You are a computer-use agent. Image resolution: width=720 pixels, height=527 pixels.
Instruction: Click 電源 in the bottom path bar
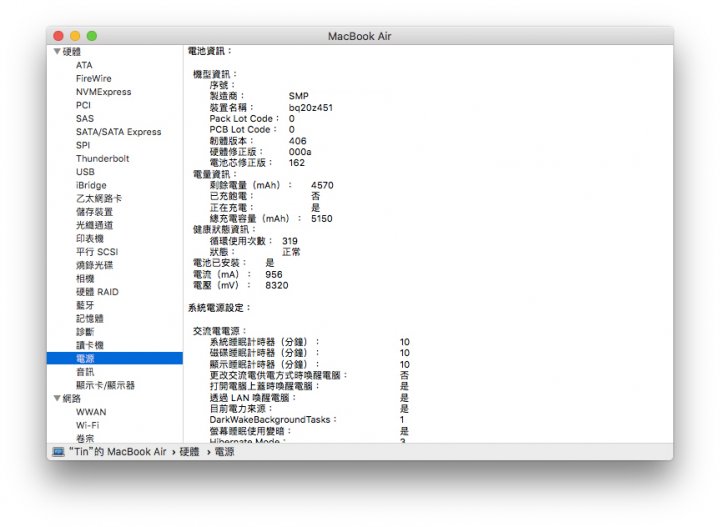(224, 452)
